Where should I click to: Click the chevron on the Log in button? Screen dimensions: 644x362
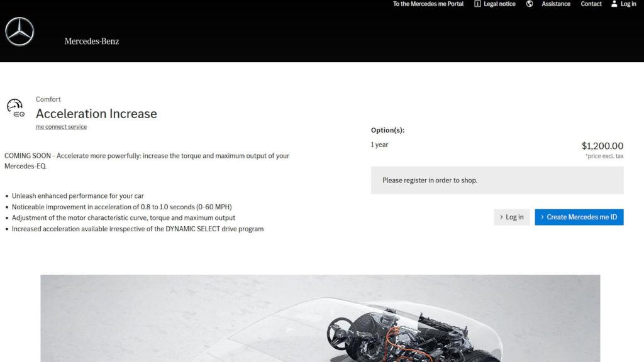pos(501,217)
